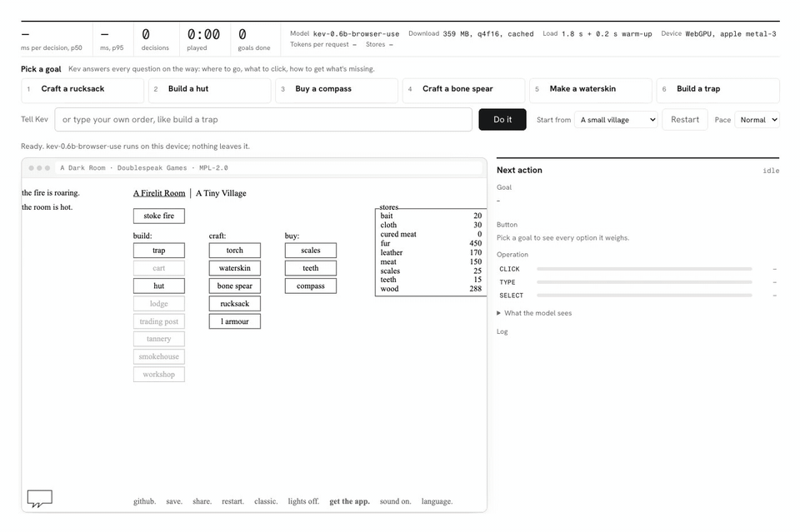Click the tannery build button
800x532 pixels.
(158, 339)
